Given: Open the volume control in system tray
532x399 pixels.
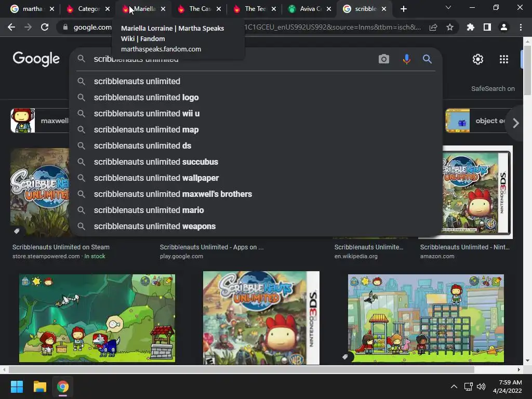Looking at the screenshot, I should pos(481,387).
